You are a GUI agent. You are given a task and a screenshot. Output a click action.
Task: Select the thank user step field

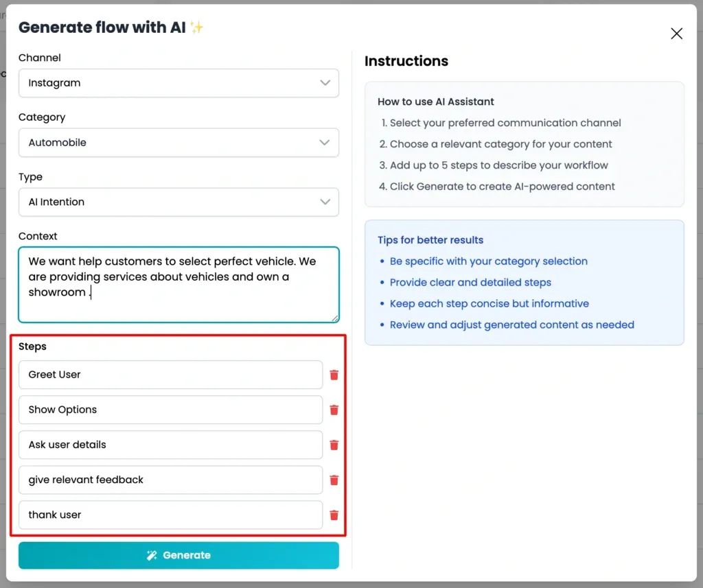pos(170,515)
